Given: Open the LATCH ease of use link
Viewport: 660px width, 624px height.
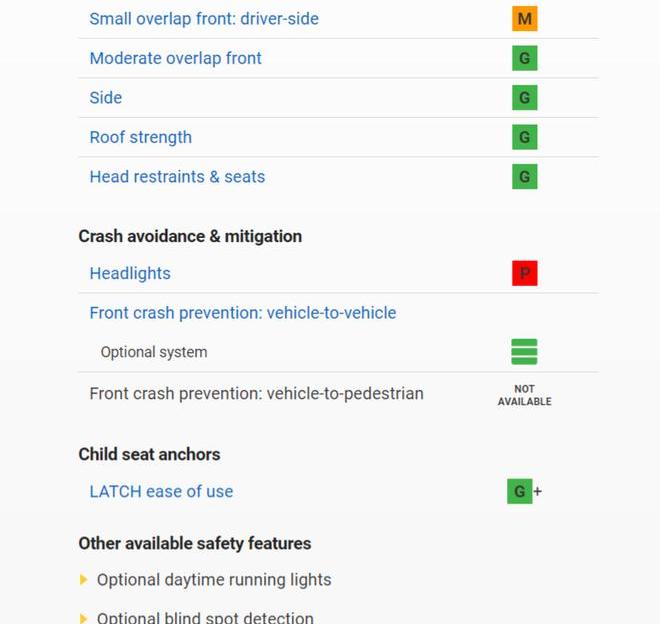Looking at the screenshot, I should (x=161, y=491).
